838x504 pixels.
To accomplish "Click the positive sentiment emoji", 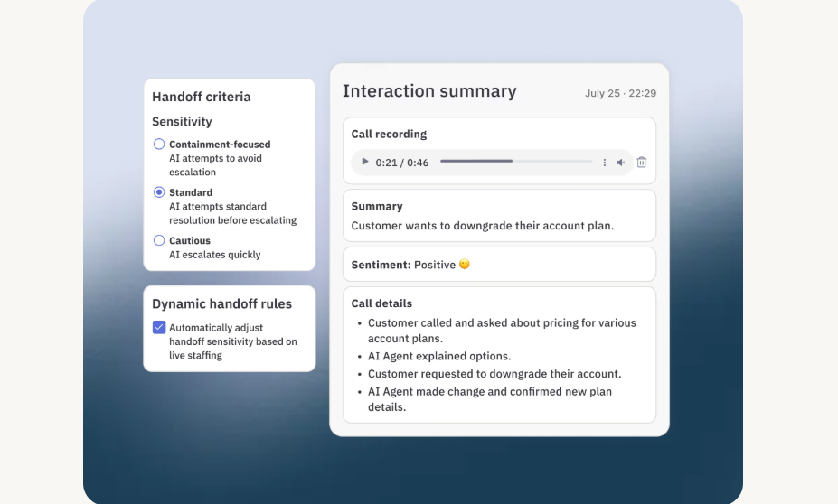I will [465, 265].
